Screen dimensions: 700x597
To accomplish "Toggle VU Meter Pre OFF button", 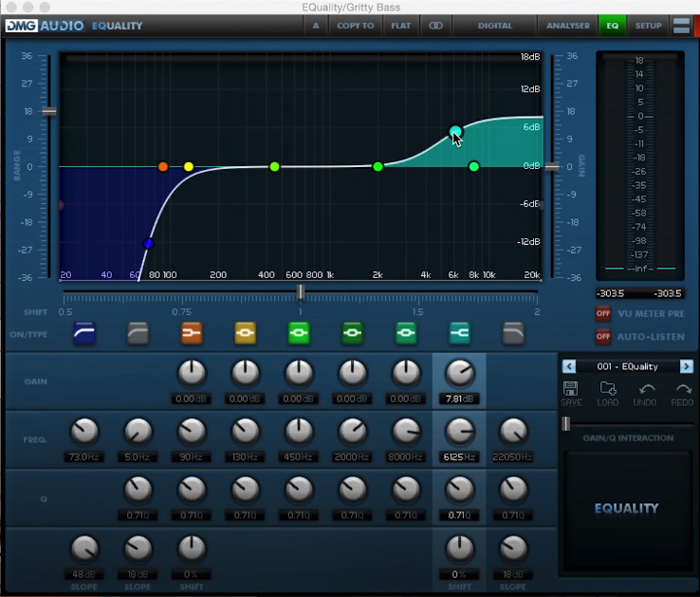I will coord(603,313).
